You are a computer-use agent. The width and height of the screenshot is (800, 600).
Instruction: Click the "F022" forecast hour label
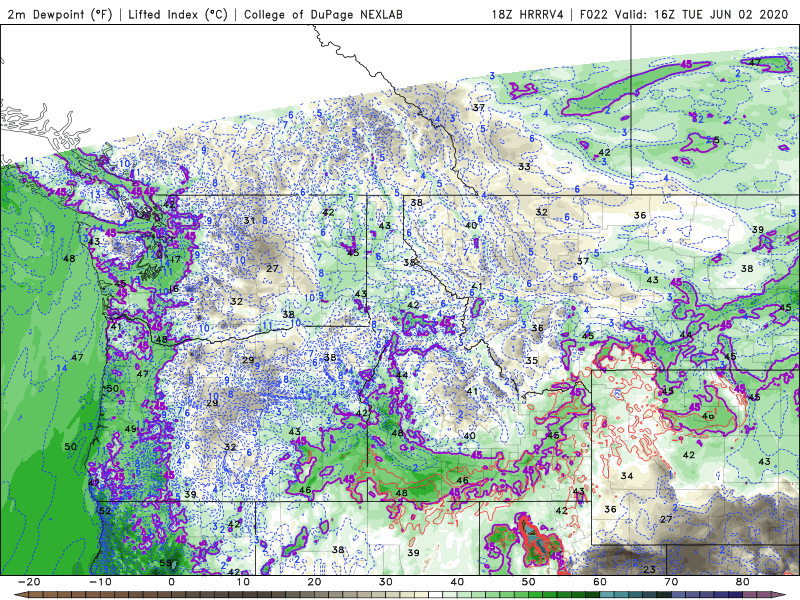(594, 14)
